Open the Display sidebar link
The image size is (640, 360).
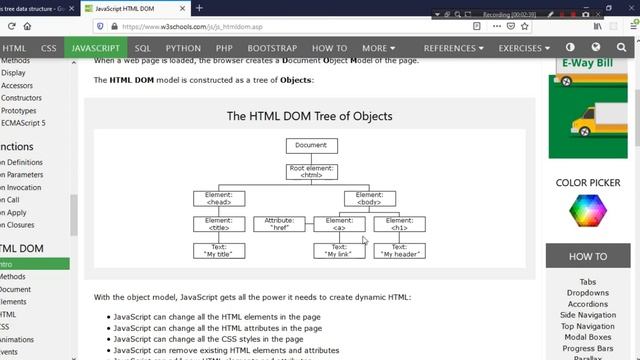[13, 73]
